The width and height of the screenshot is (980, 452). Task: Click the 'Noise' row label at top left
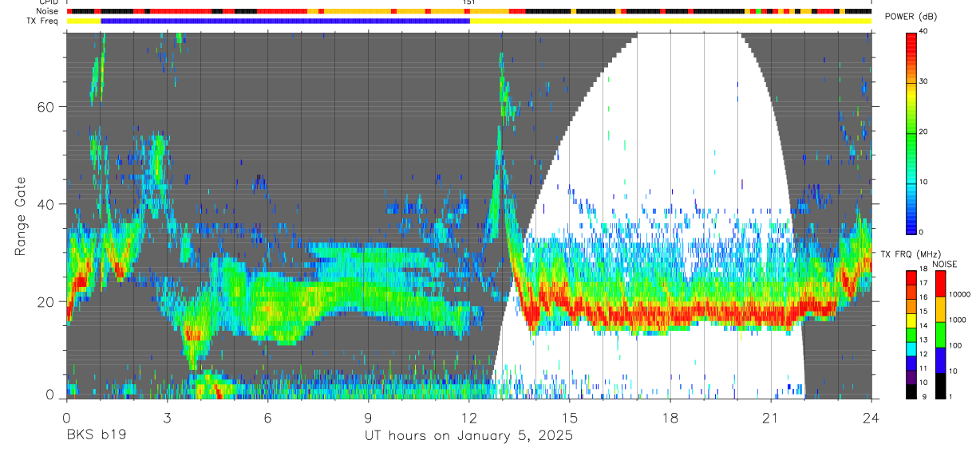click(x=47, y=11)
